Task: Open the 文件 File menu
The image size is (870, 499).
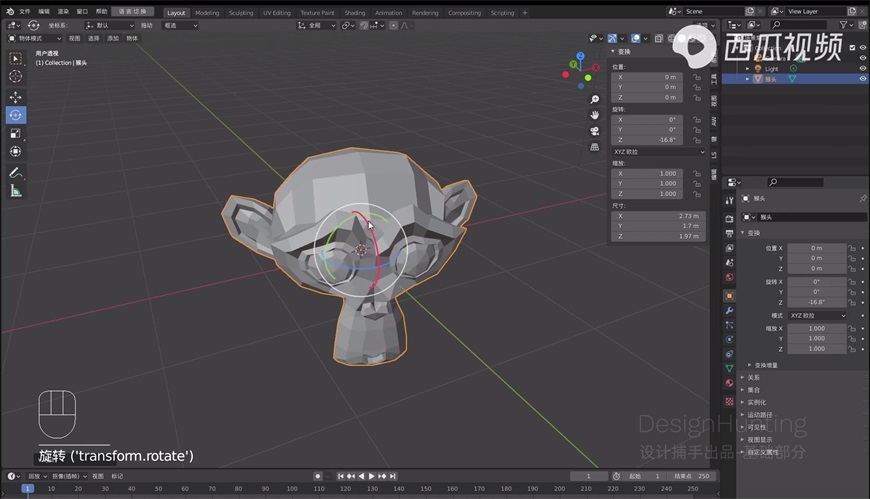Action: (x=25, y=12)
